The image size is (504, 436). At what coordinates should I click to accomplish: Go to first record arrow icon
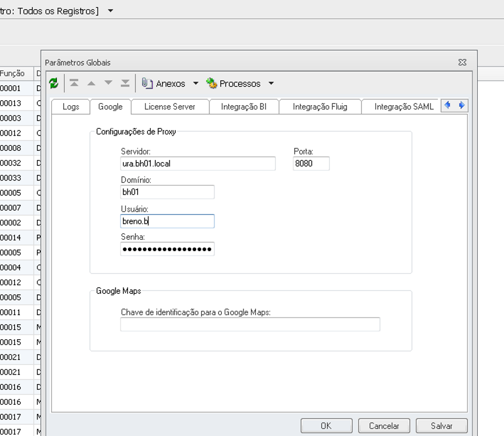tap(75, 83)
